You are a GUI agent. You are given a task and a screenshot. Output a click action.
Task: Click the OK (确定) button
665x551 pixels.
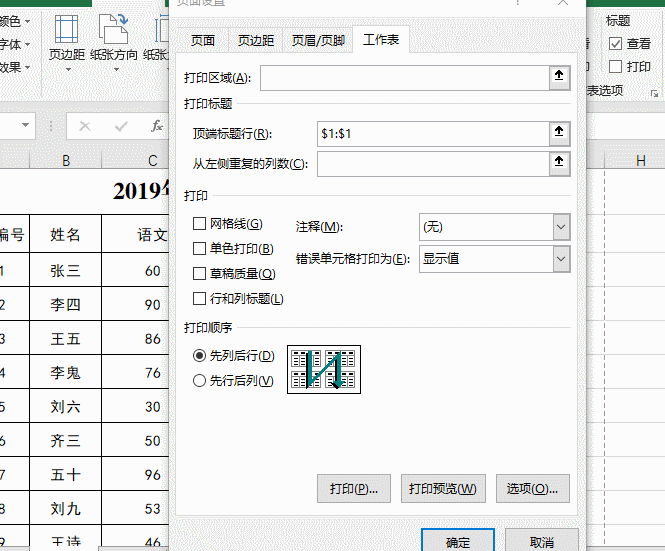(458, 541)
